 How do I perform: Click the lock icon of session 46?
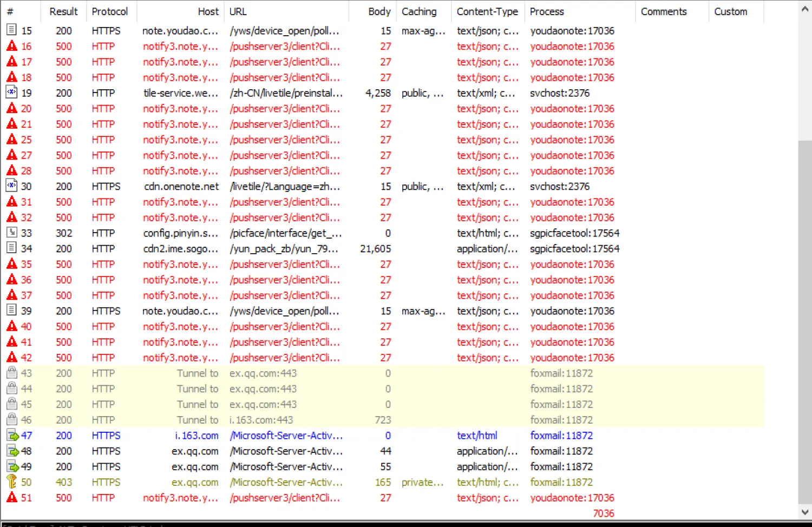[x=11, y=420]
